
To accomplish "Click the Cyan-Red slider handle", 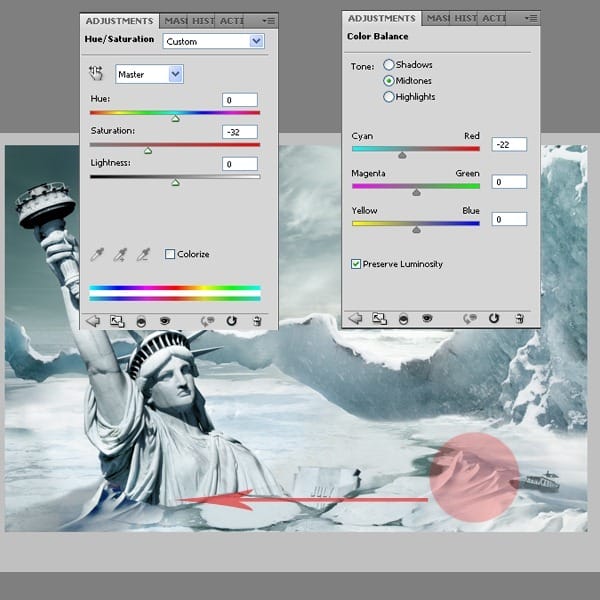I will click(402, 155).
